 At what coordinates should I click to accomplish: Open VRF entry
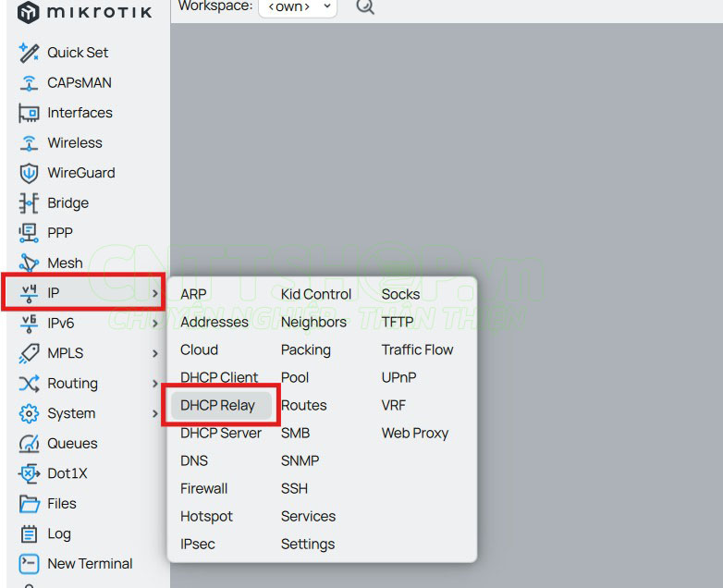click(394, 405)
